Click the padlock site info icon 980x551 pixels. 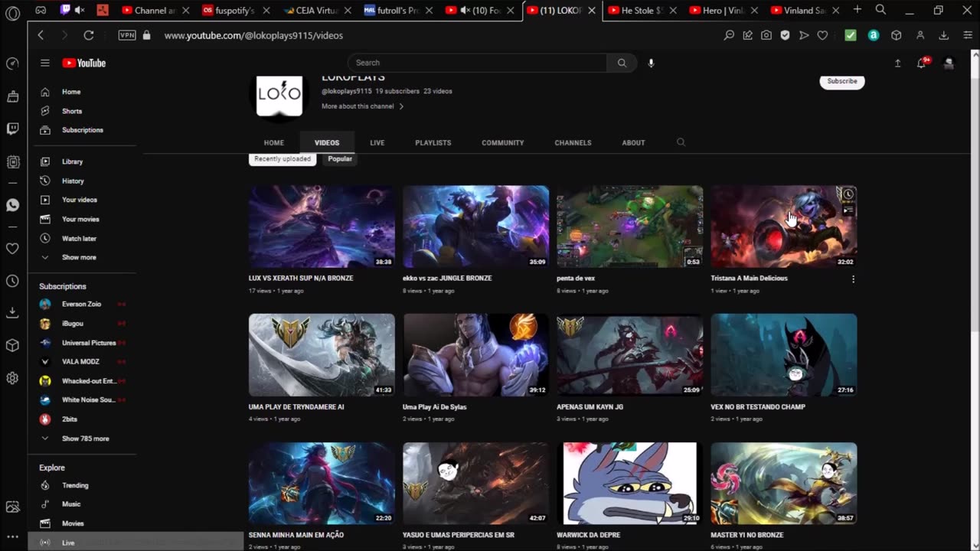point(147,35)
